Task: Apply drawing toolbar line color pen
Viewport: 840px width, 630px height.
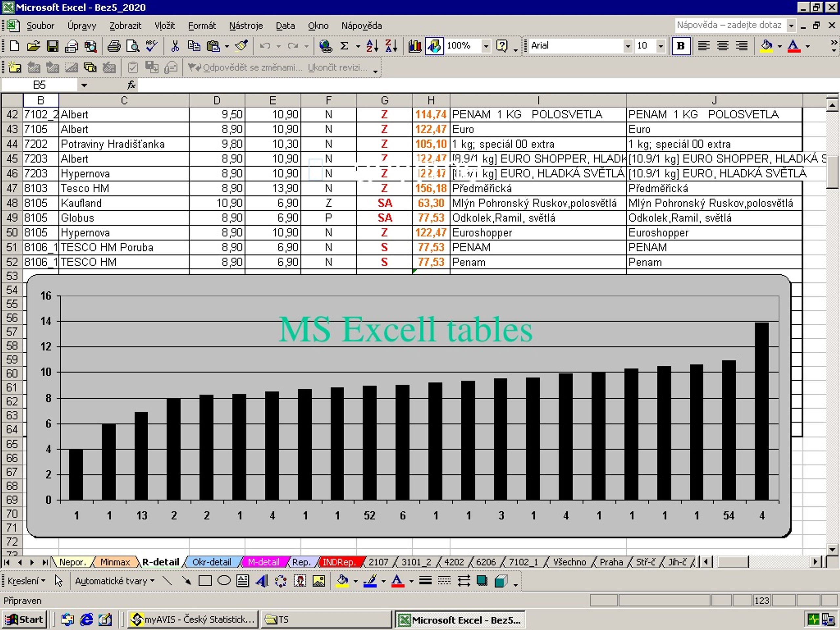Action: coord(370,581)
